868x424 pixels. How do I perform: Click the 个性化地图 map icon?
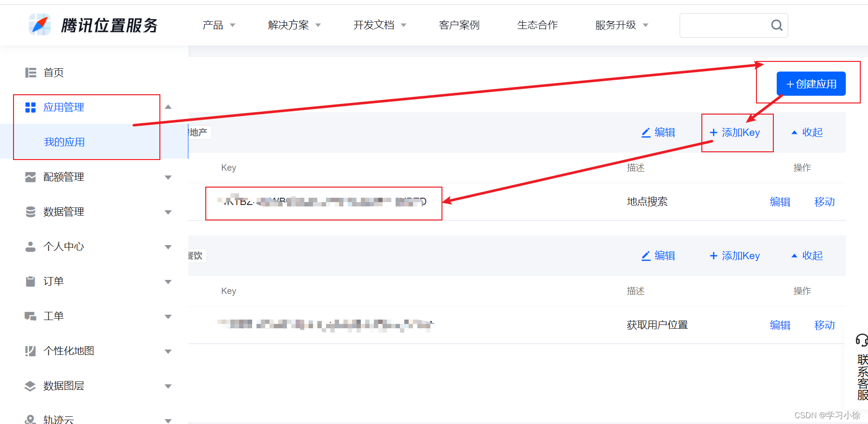tap(30, 351)
